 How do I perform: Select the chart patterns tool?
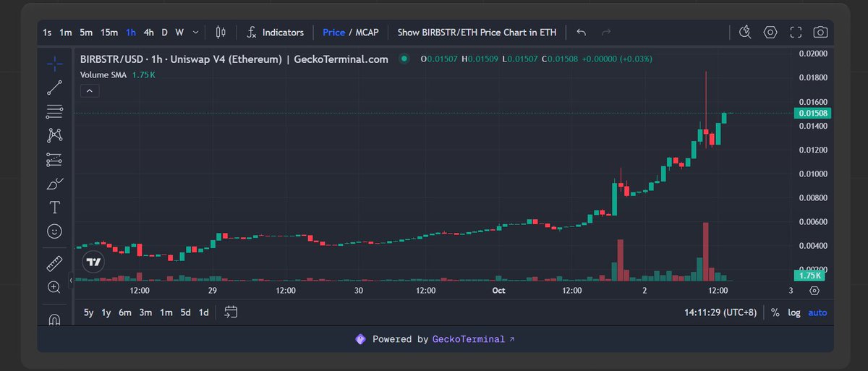click(54, 135)
